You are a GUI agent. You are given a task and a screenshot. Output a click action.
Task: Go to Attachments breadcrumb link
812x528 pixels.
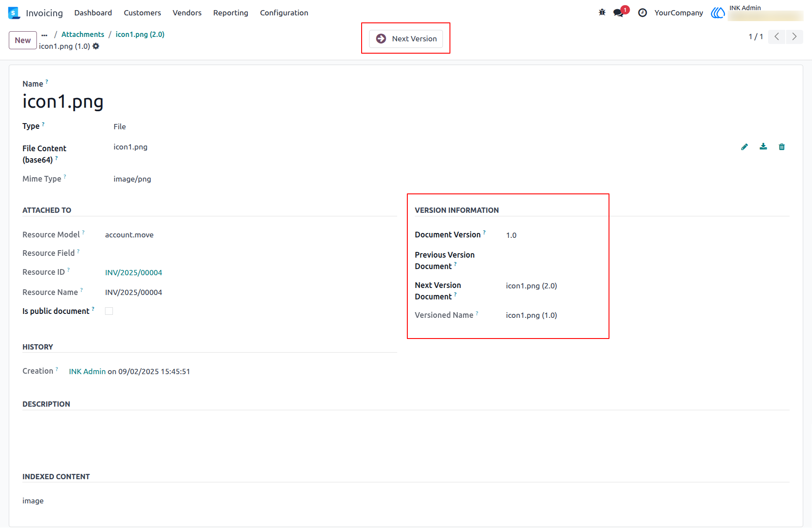[83, 34]
